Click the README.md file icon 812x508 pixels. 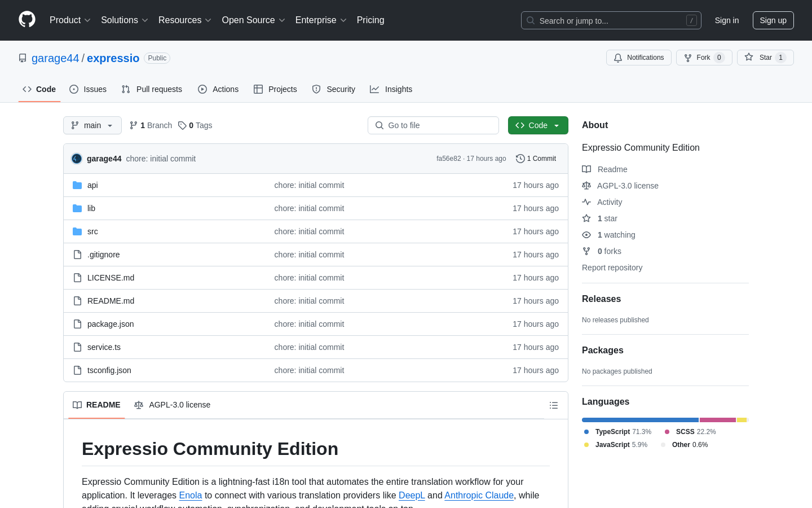click(77, 301)
